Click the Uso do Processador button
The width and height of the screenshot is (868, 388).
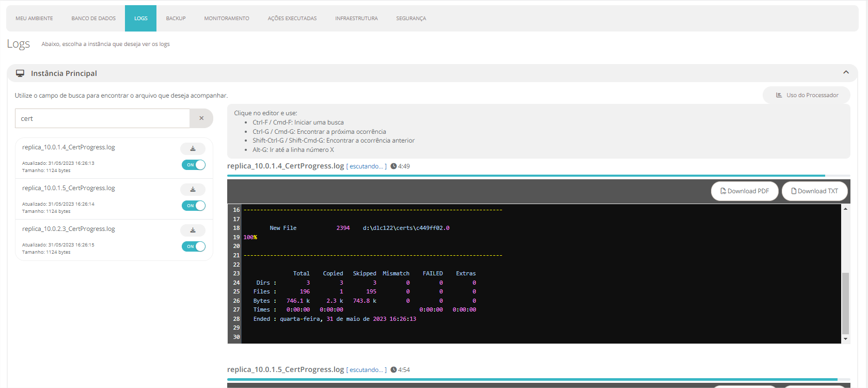807,95
